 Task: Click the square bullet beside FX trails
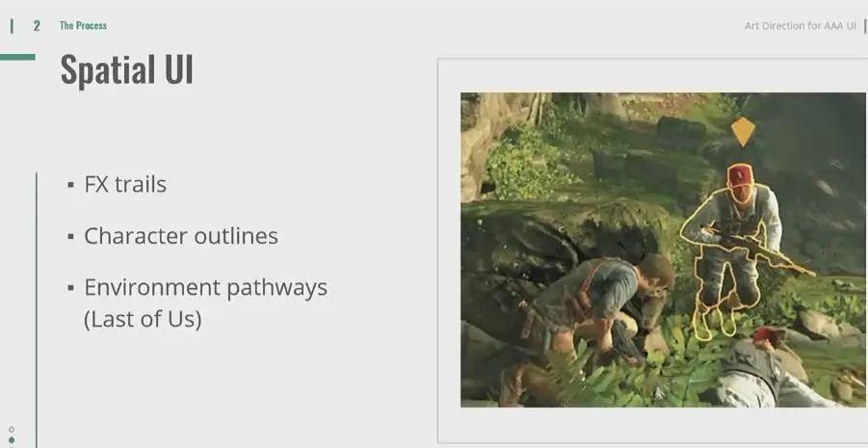pos(70,184)
